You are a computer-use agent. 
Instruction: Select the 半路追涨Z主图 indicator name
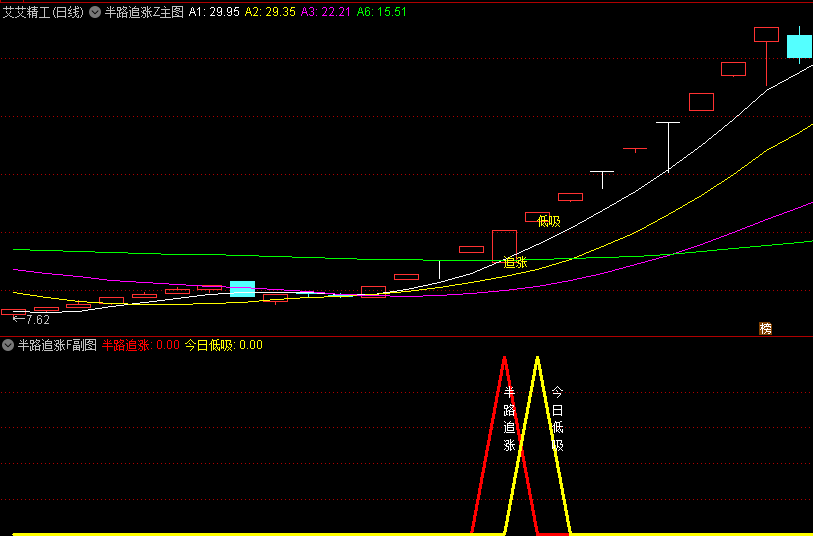point(144,12)
